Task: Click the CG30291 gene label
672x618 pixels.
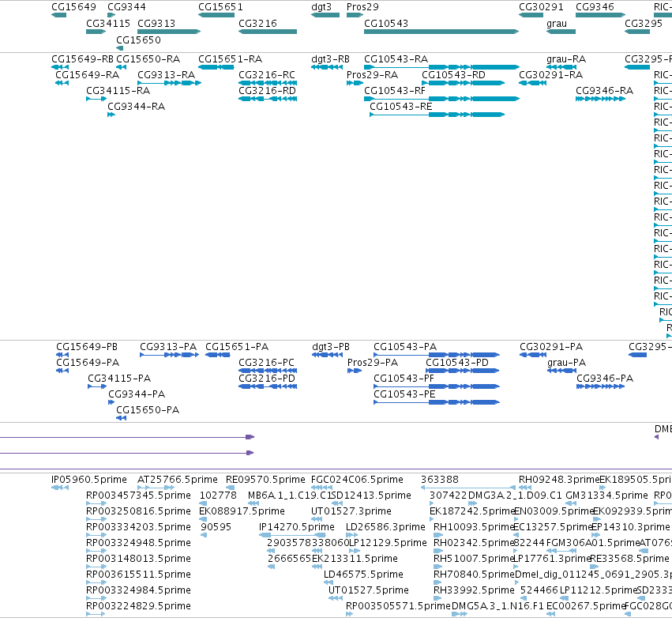Action: point(541,7)
